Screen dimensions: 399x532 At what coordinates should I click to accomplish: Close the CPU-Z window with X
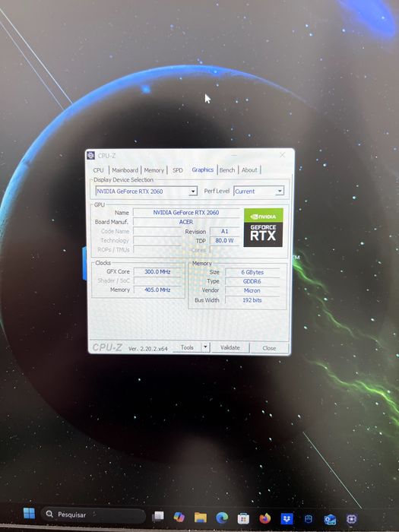(282, 155)
